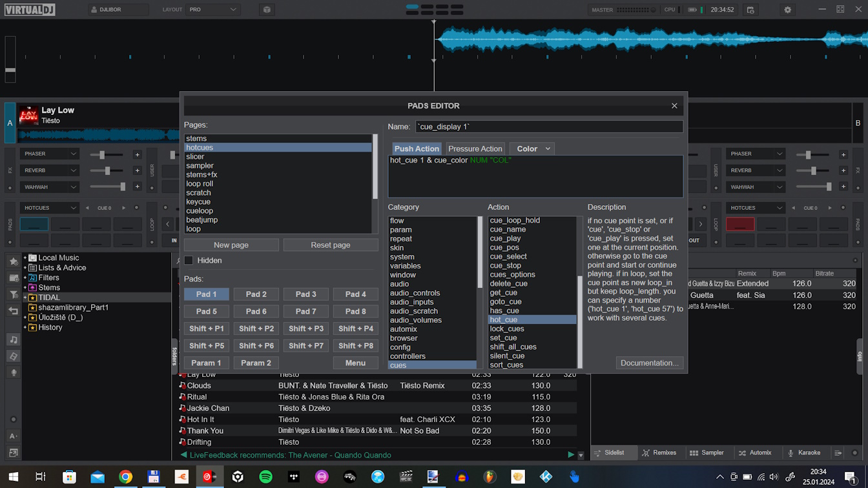The width and height of the screenshot is (868, 488).
Task: Go to next cue on right deck
Action: coord(830,208)
